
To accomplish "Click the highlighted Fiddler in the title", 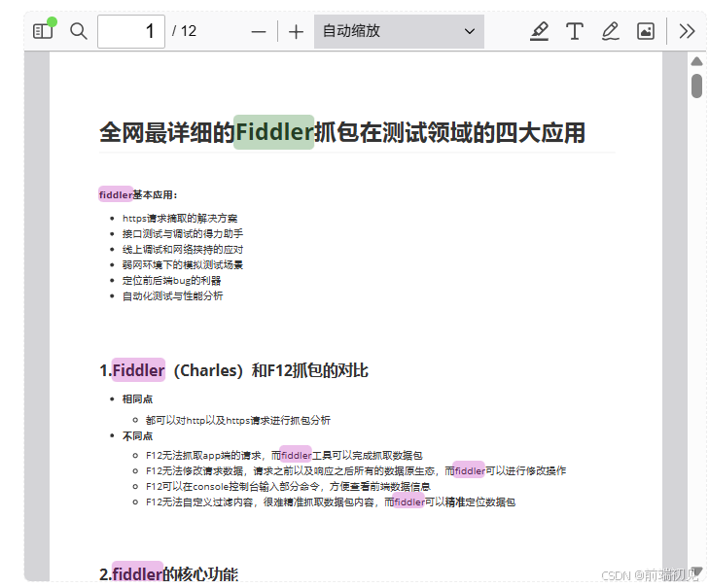I will pyautogui.click(x=274, y=132).
